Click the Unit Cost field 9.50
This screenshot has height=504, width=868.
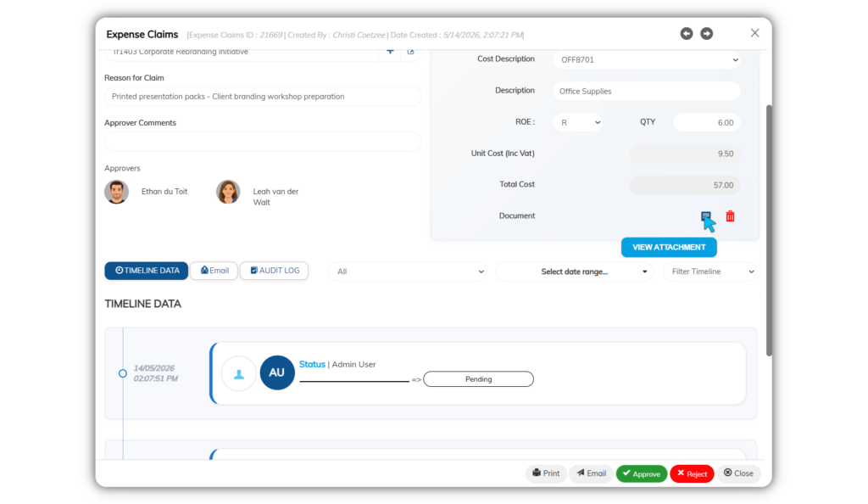(x=685, y=154)
